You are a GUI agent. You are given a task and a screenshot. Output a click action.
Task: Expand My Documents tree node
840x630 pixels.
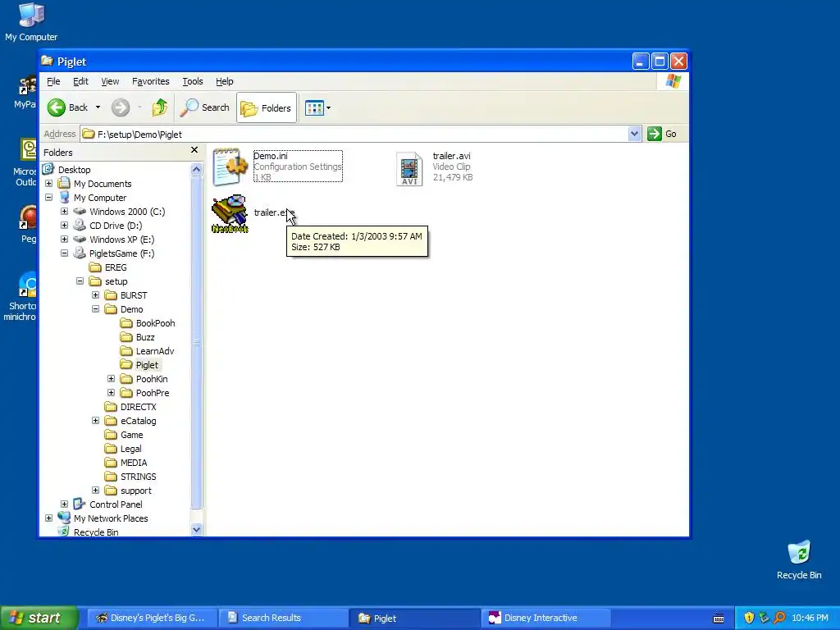48,184
